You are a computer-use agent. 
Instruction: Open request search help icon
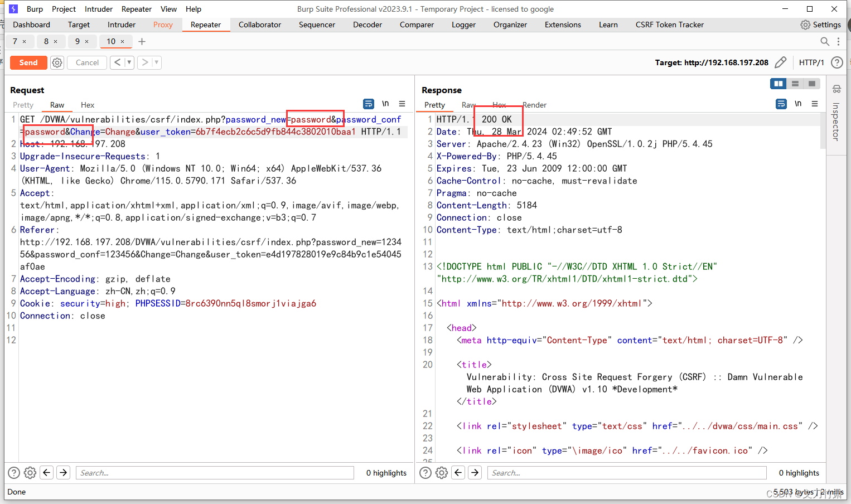pyautogui.click(x=14, y=473)
